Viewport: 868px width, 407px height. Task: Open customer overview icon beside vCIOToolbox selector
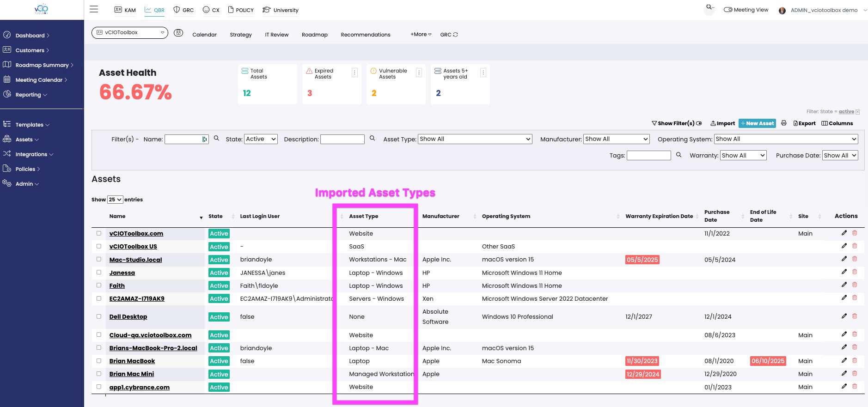click(x=178, y=33)
